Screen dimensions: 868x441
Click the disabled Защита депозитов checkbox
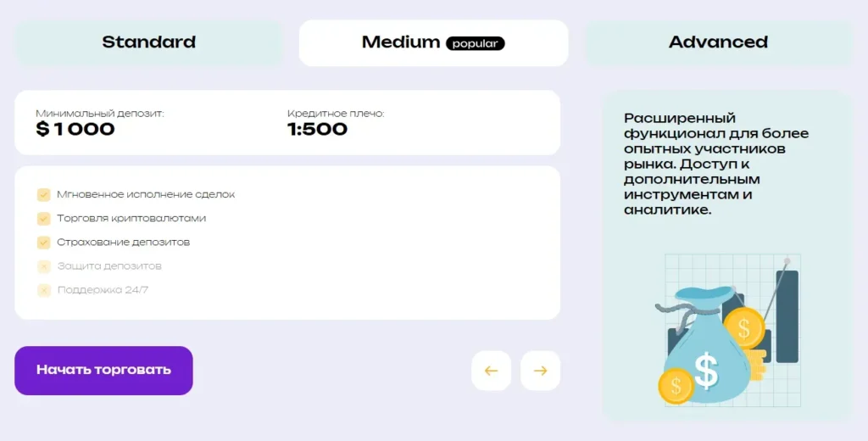(44, 266)
